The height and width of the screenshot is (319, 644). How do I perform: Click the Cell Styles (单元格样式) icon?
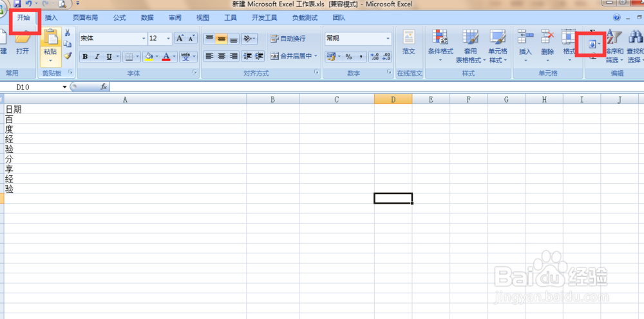[x=498, y=37]
